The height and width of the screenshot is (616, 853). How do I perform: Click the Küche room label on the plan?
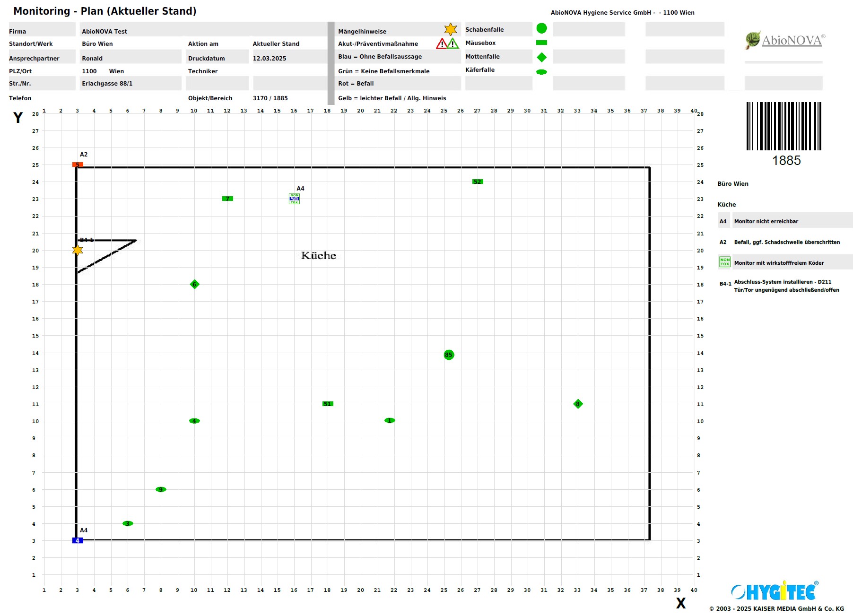319,256
